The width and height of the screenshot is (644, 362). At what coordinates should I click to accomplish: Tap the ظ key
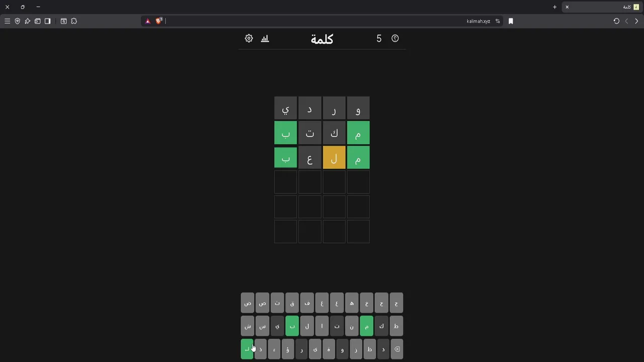(x=369, y=349)
